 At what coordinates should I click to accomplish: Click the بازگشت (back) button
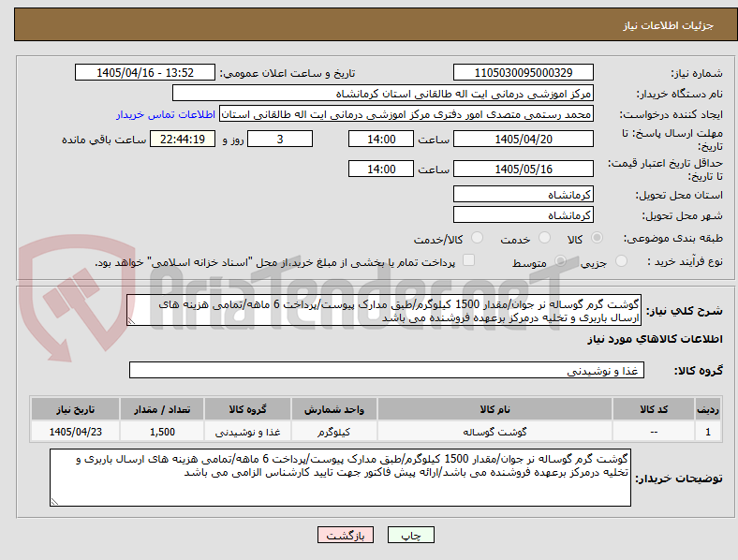click(x=346, y=535)
